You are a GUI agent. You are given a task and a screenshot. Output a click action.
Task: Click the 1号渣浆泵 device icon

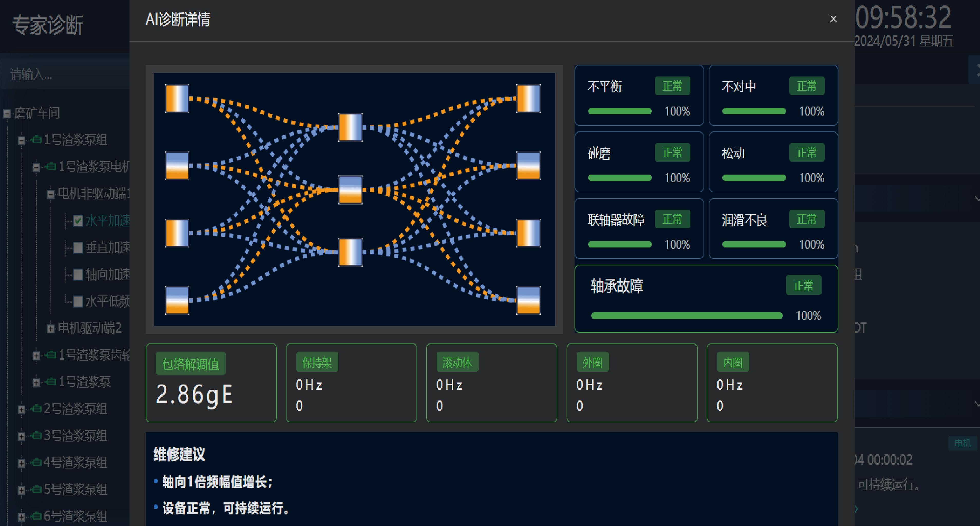tap(51, 381)
